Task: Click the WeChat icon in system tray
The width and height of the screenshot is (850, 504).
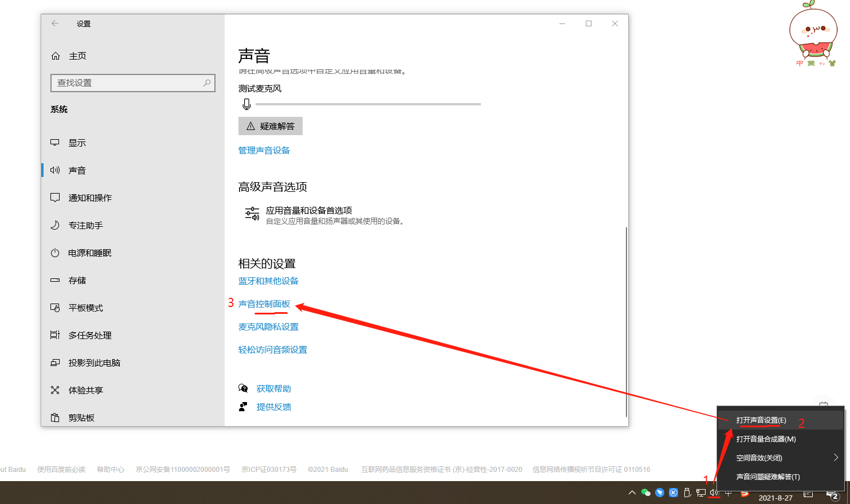Action: point(646,493)
